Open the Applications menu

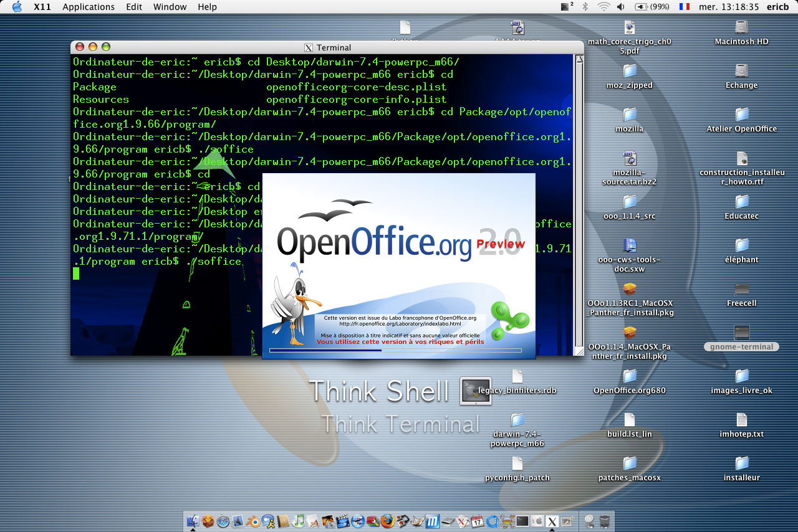[89, 7]
